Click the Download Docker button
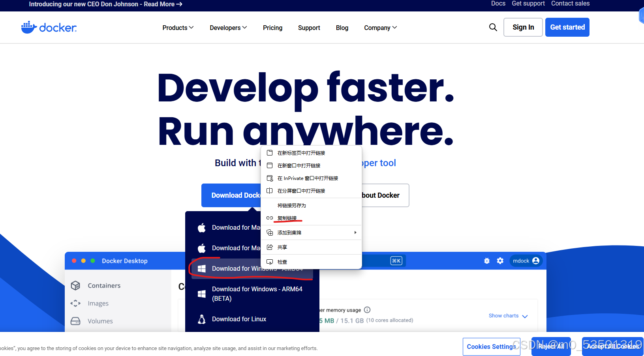Image resolution: width=644 pixels, height=356 pixels. [x=231, y=195]
